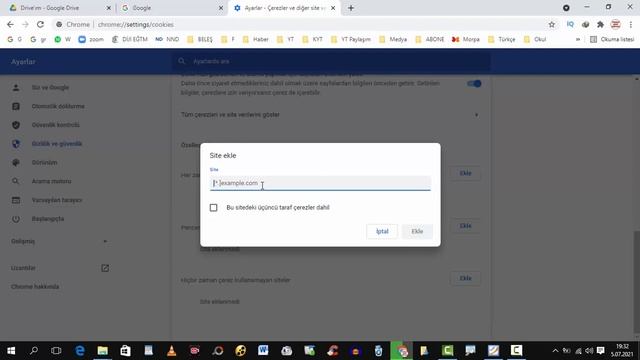
Task: Go forward using browser forward arrow
Action: tap(25, 24)
